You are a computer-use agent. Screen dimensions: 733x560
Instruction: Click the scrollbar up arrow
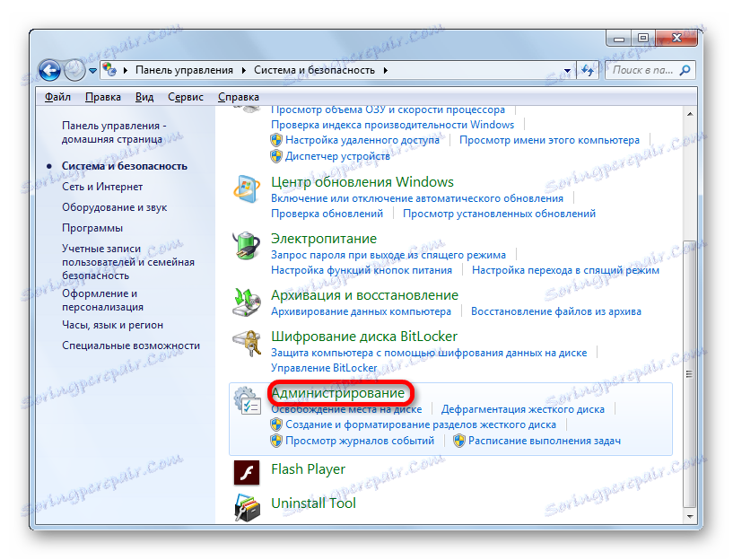690,113
